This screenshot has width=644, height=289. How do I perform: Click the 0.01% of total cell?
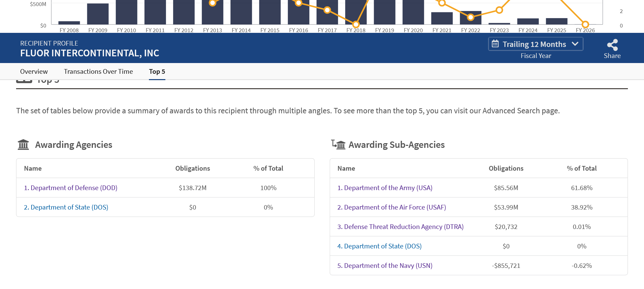tap(582, 227)
